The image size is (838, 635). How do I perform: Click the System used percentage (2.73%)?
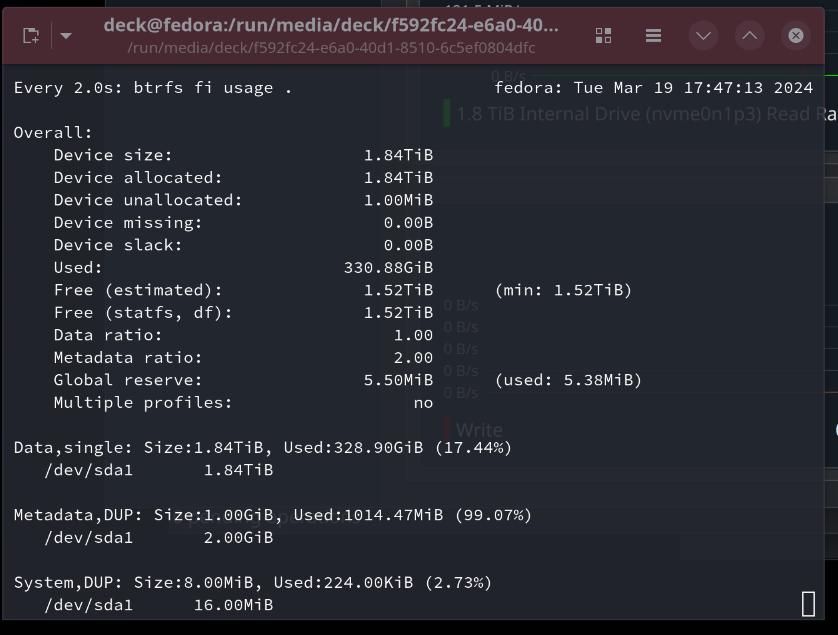[458, 582]
